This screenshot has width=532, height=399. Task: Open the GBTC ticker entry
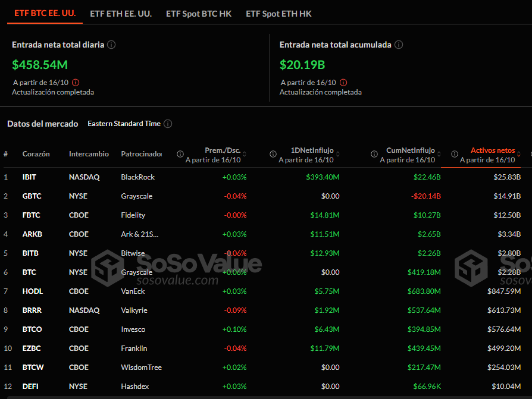tap(33, 196)
